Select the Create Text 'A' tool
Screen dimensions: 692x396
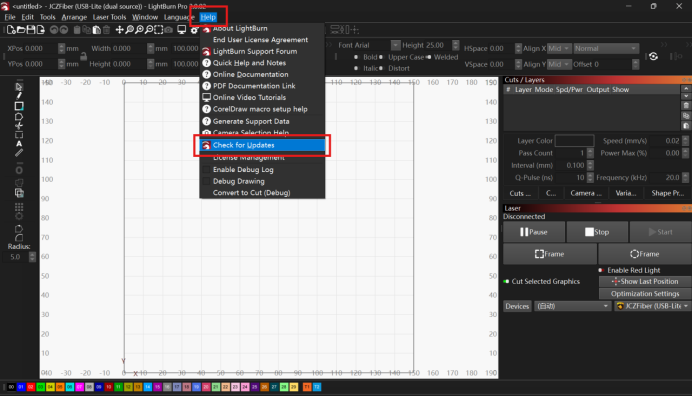click(19, 144)
